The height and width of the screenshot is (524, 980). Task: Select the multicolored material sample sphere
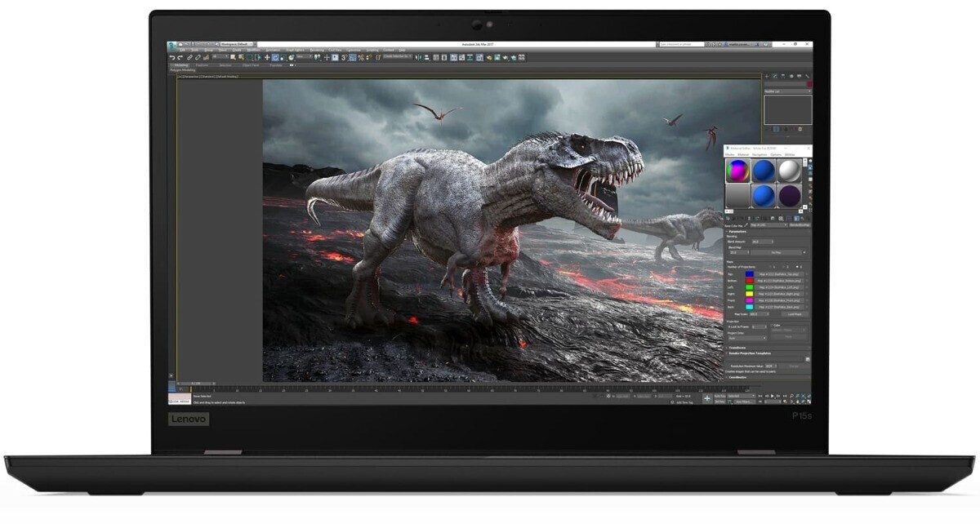(x=737, y=170)
